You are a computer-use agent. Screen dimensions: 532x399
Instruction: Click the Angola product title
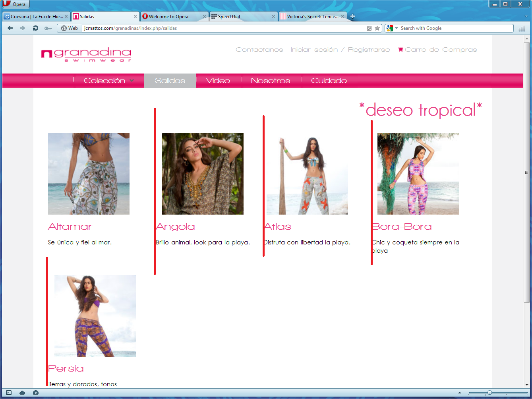point(175,227)
